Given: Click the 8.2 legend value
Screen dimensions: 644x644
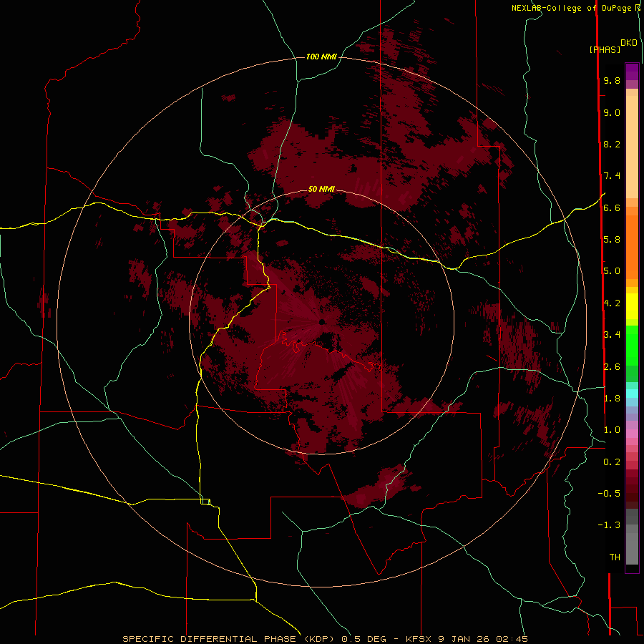Looking at the screenshot, I should coord(612,144).
